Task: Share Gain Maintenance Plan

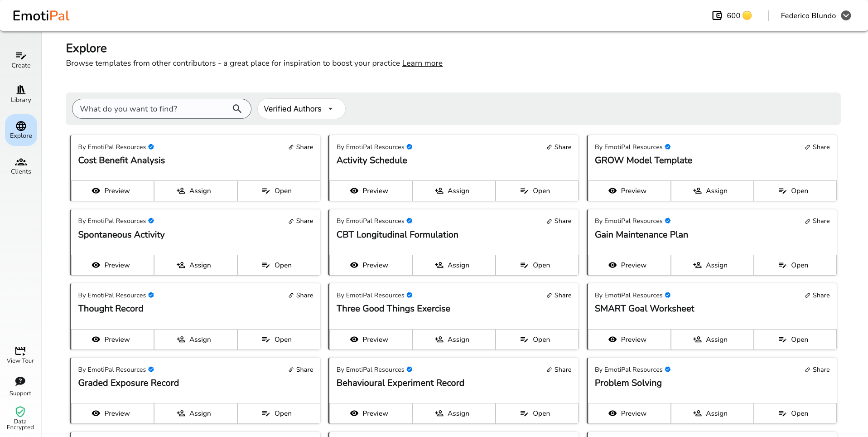Action: coord(817,221)
